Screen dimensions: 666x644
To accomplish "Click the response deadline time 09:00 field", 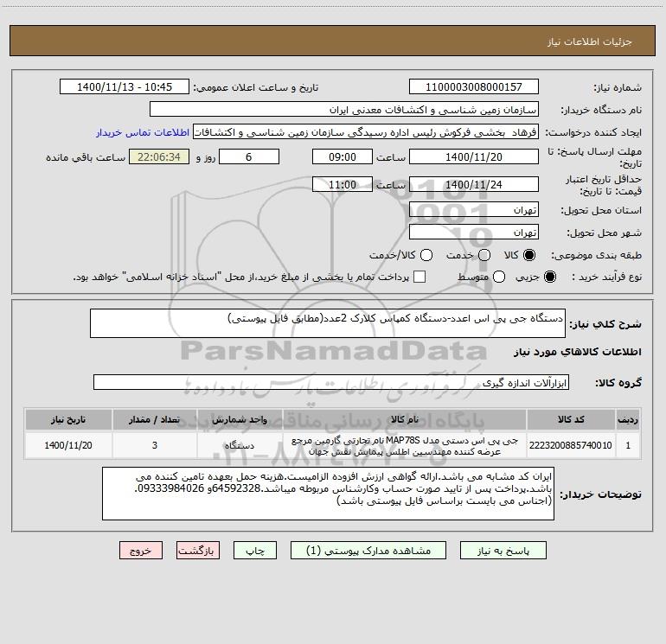I will [343, 156].
